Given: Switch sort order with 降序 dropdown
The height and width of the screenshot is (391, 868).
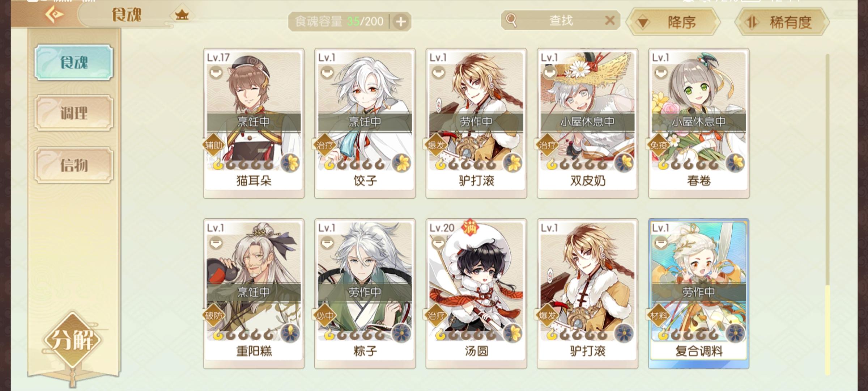Looking at the screenshot, I should click(x=673, y=22).
